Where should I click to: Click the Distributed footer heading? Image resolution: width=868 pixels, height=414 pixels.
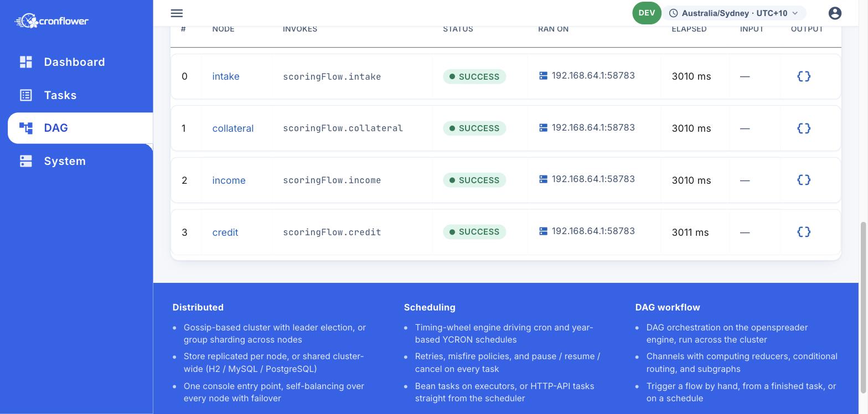pos(198,307)
